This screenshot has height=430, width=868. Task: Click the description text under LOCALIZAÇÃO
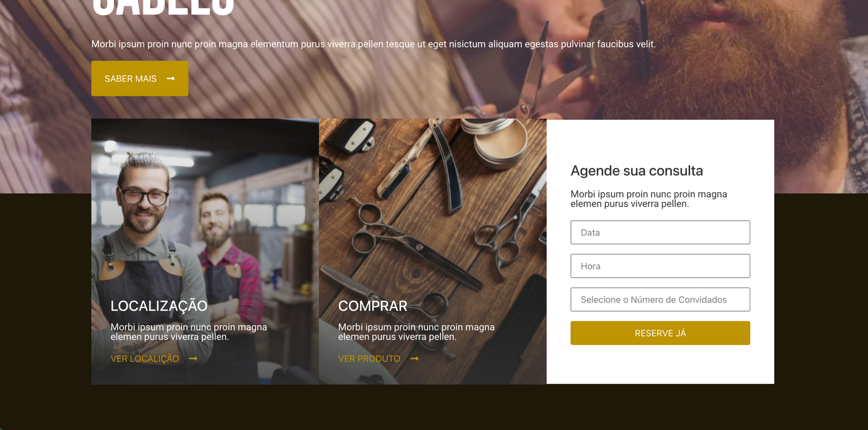pos(189,332)
